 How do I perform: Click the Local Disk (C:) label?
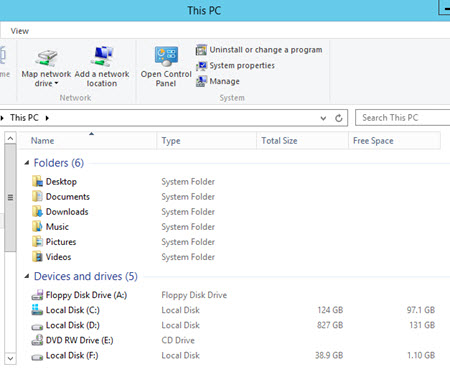(73, 310)
